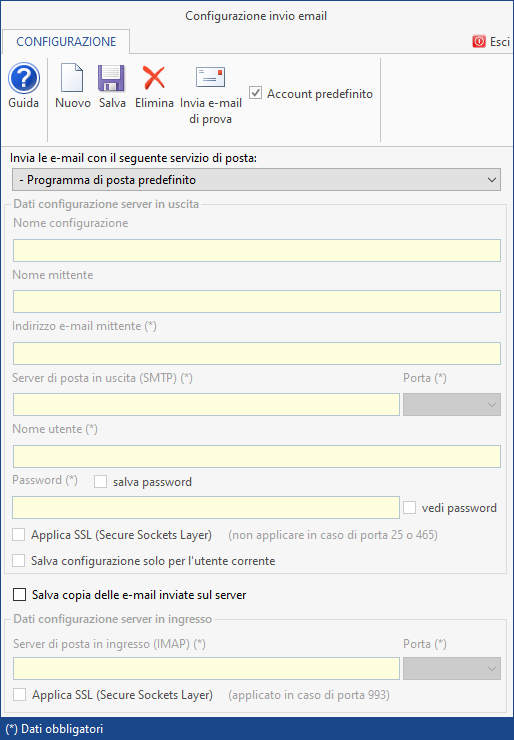Image resolution: width=514 pixels, height=740 pixels.
Task: Enable salva password checkbox
Action: pyautogui.click(x=101, y=482)
